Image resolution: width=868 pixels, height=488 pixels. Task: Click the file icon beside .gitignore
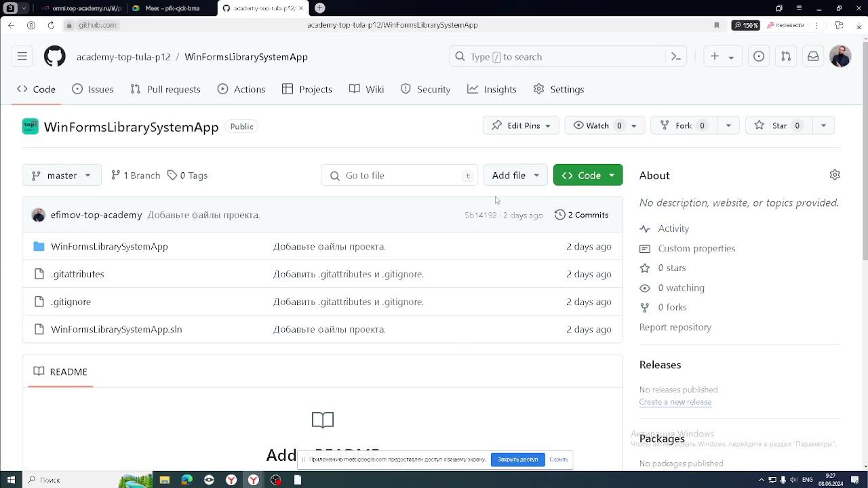39,302
